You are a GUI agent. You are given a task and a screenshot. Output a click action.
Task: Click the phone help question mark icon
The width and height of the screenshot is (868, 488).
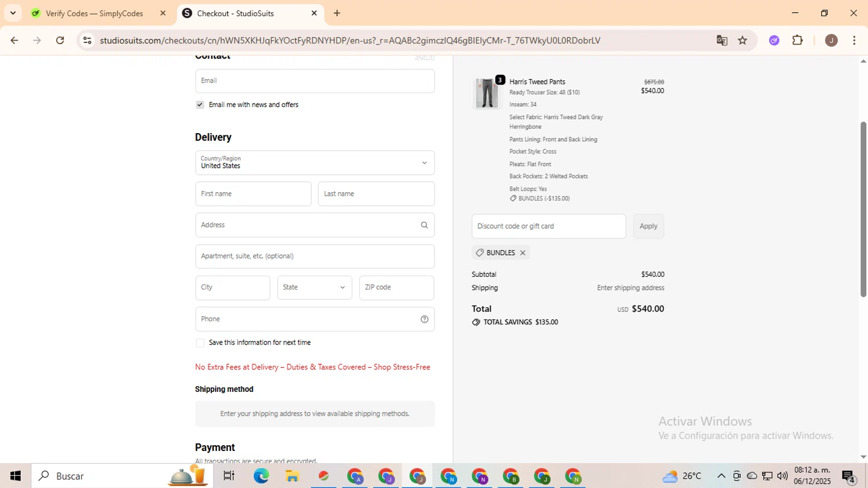point(424,319)
